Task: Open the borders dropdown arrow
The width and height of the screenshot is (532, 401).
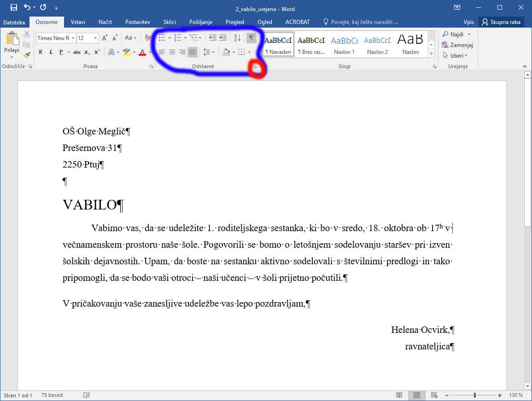Action: point(249,52)
